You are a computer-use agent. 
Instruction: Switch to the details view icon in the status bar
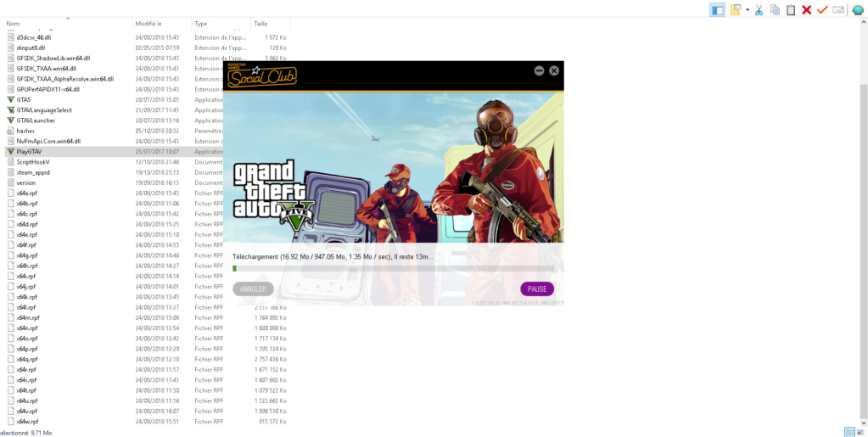(x=848, y=432)
